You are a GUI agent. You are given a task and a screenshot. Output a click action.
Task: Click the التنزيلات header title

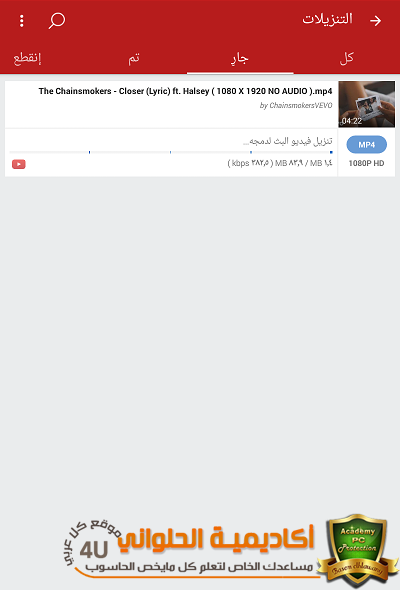[327, 19]
